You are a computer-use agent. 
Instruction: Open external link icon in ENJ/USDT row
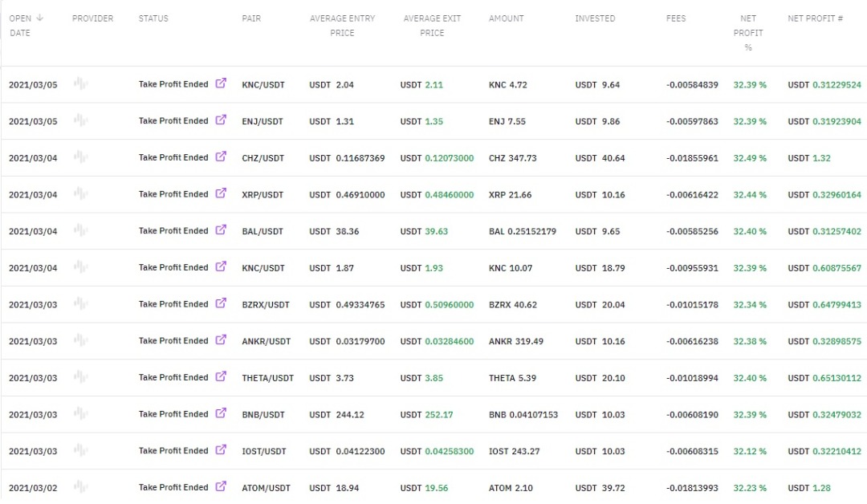(221, 120)
